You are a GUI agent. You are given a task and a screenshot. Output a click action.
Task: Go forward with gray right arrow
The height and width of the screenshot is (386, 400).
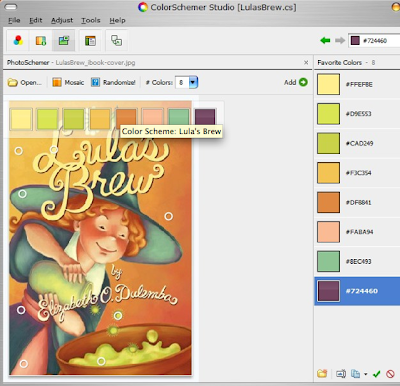pos(340,41)
